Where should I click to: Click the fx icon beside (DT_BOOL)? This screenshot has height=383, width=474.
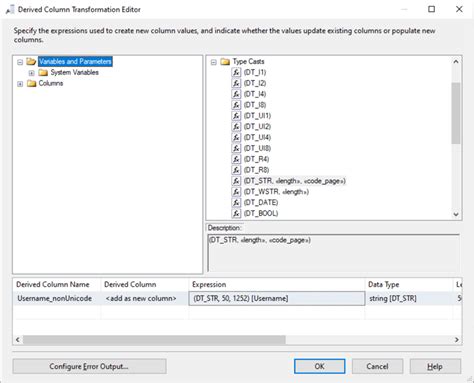(236, 213)
